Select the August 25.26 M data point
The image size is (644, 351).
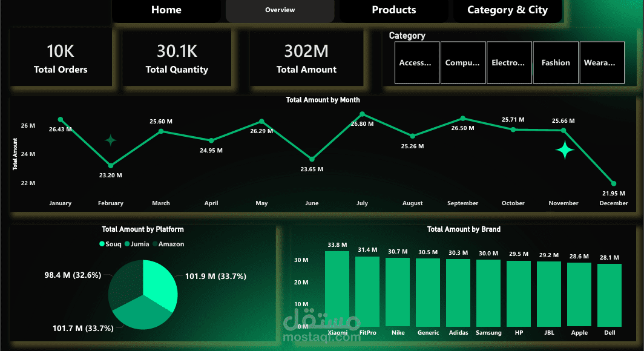point(412,136)
